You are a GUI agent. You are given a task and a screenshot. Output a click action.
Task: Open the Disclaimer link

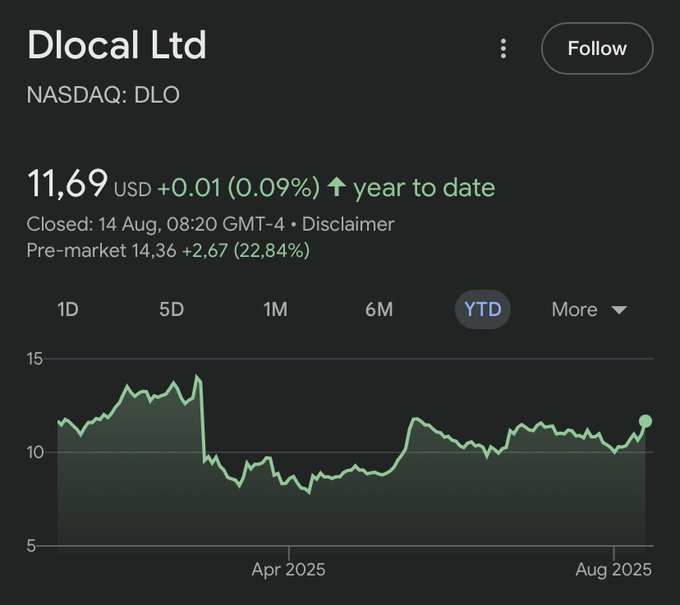pyautogui.click(x=348, y=224)
